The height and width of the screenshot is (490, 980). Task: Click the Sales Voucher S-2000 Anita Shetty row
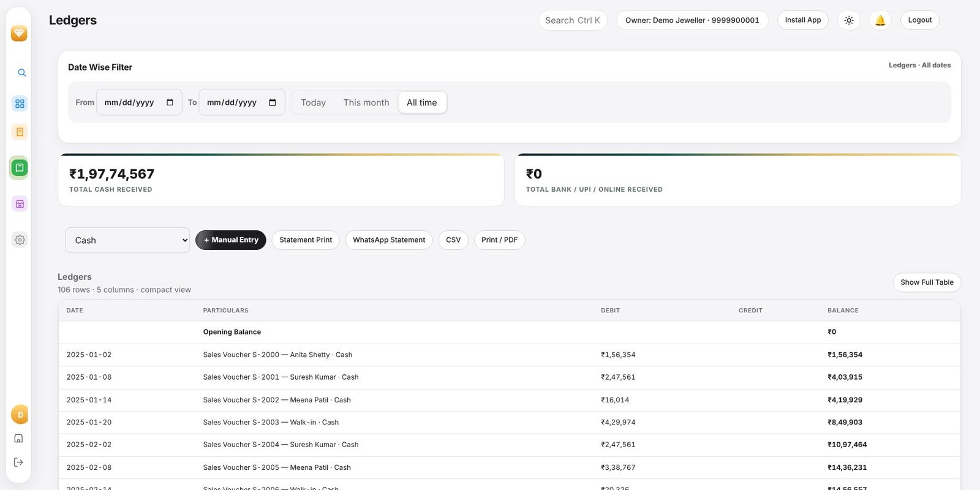[510, 355]
